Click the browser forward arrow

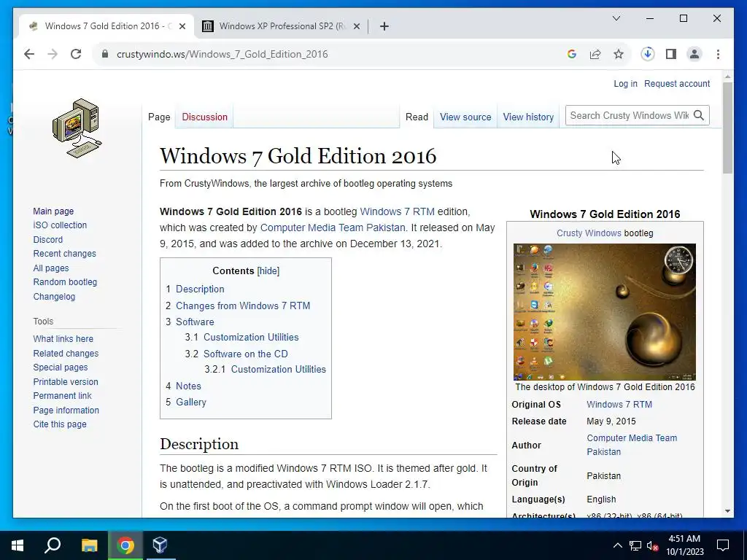click(x=53, y=54)
